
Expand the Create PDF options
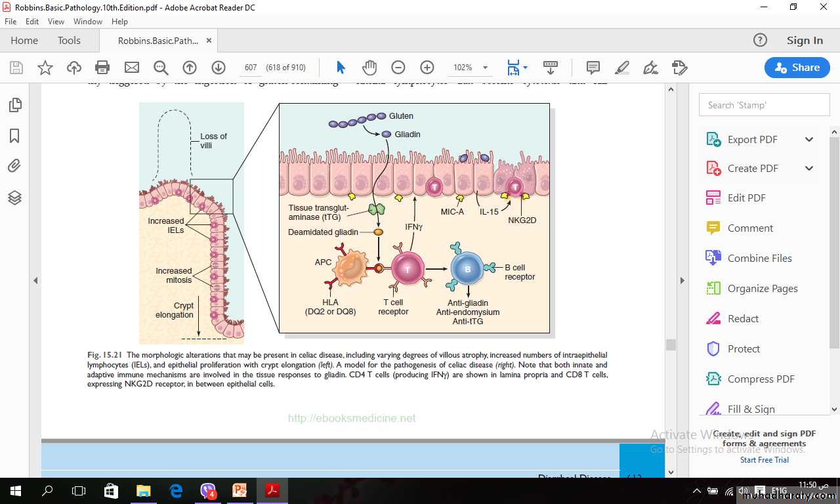point(809,169)
